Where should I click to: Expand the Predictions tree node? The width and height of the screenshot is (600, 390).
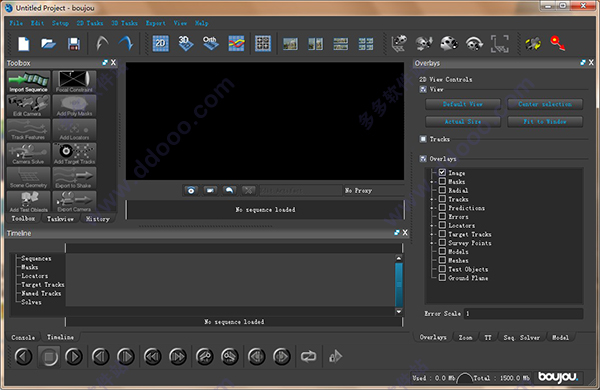tap(432, 208)
